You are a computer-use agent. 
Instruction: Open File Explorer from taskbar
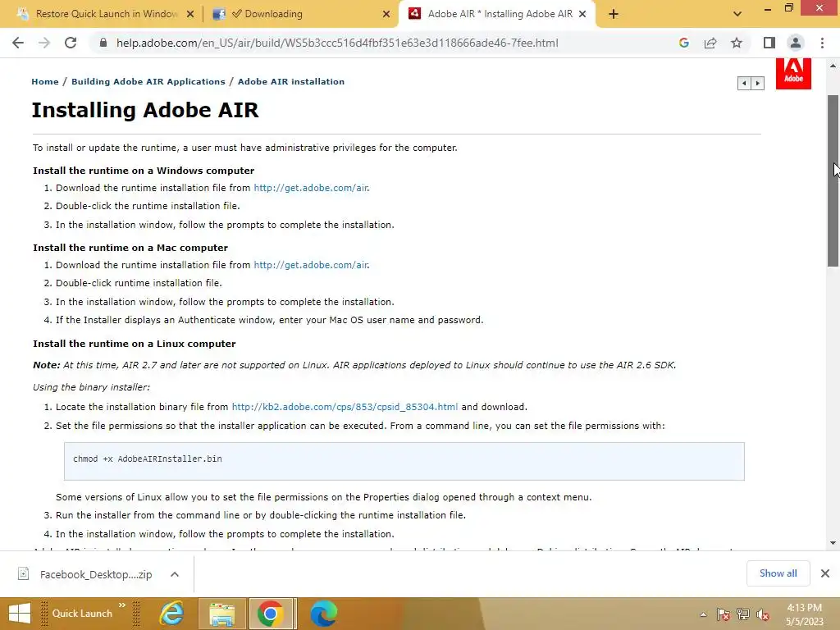(x=221, y=614)
